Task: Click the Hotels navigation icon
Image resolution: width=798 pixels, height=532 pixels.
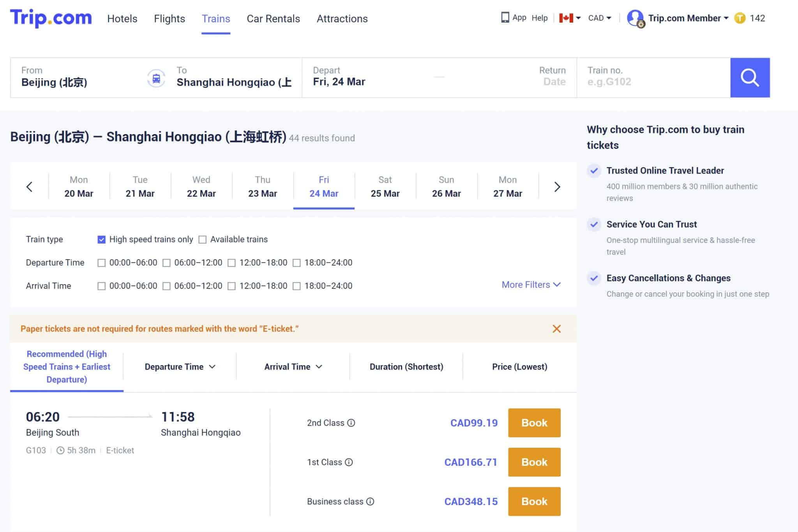Action: [x=122, y=18]
